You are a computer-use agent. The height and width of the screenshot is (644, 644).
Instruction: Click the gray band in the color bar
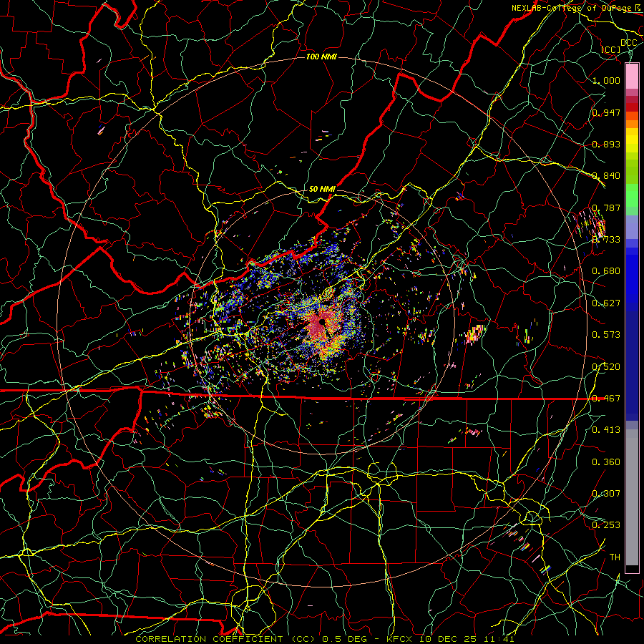(x=632, y=497)
